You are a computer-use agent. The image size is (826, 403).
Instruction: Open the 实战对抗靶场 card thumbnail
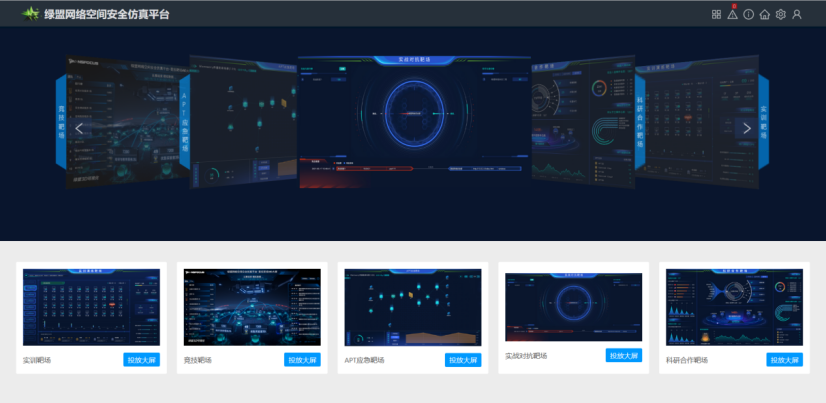573,307
